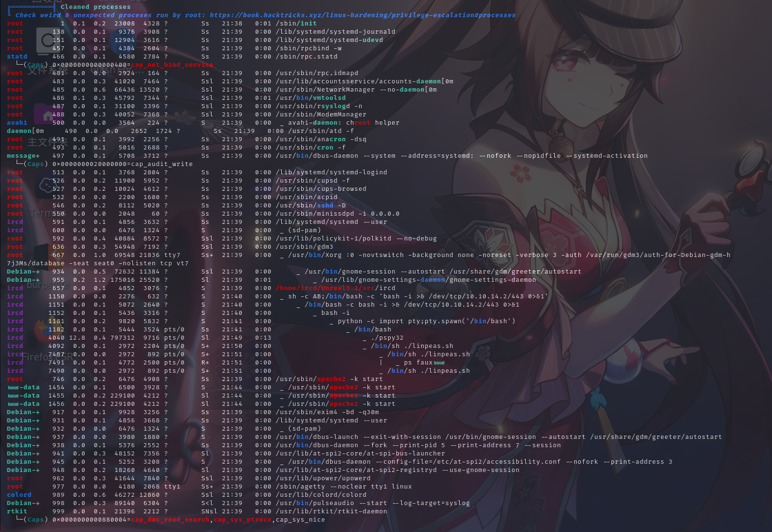Select the gnome-settings-daemon command path

point(428,280)
